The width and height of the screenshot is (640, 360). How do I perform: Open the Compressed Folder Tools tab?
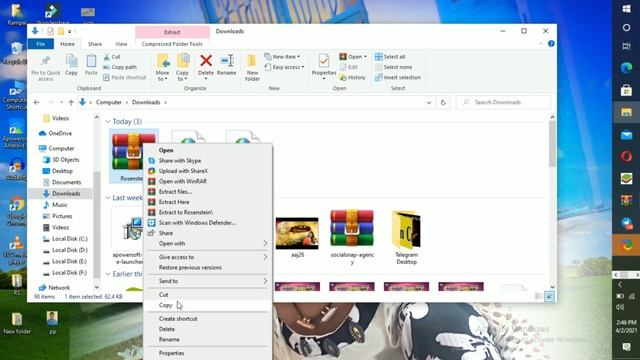(172, 44)
